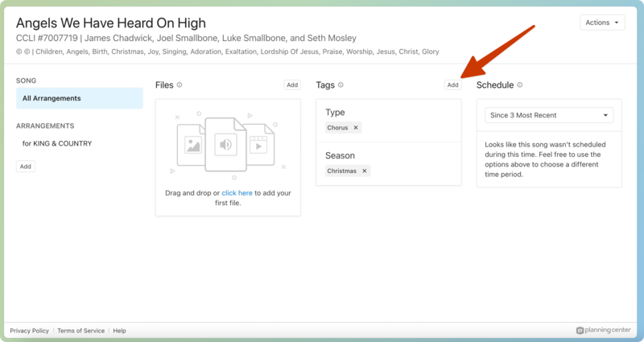Select All Arrangements in sidebar
Image resolution: width=644 pixels, height=342 pixels.
point(80,98)
